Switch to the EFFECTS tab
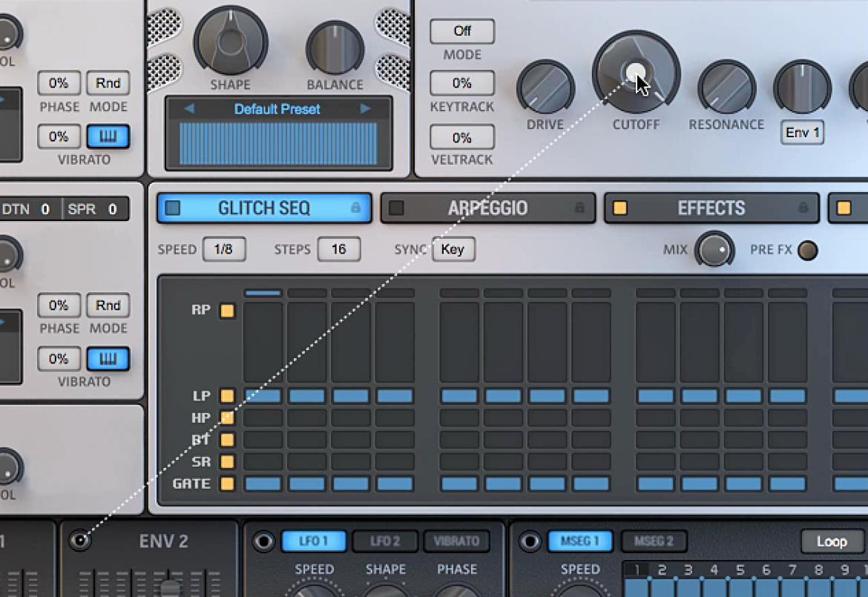This screenshot has height=597, width=868. (711, 208)
